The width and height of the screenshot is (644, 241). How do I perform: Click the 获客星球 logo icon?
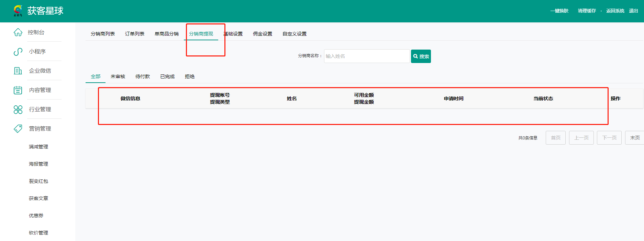point(18,11)
